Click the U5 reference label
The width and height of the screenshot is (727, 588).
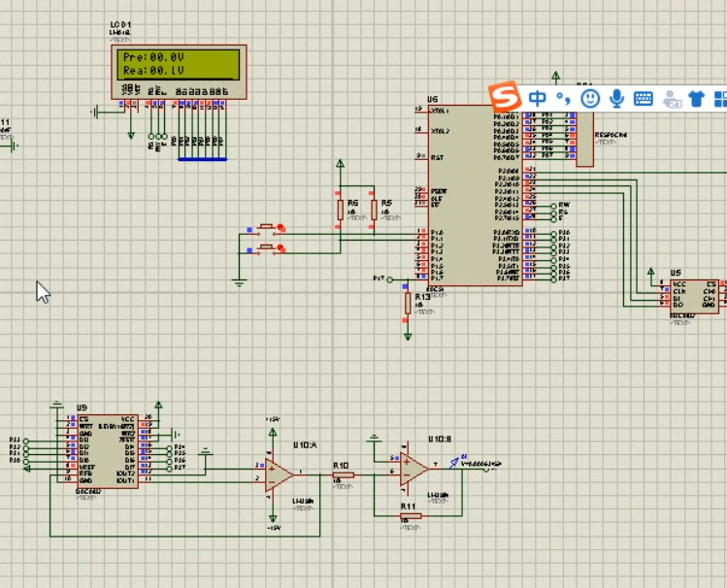pos(676,273)
